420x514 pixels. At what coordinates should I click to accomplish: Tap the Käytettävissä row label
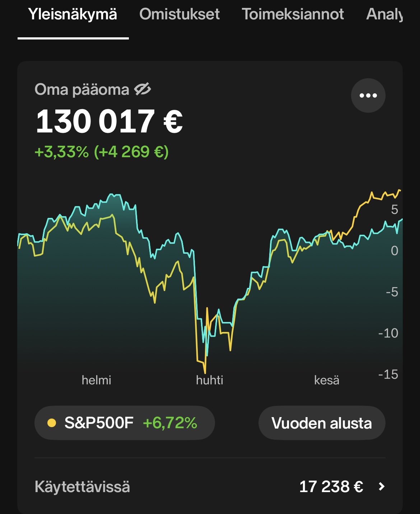point(82,487)
